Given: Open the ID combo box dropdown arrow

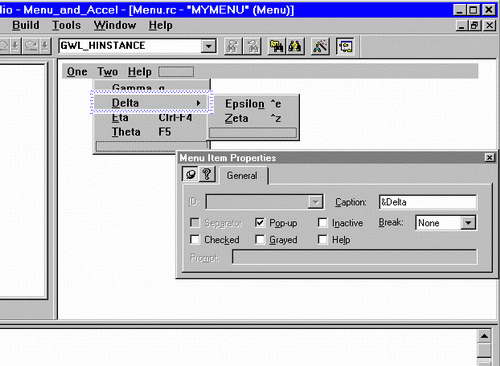Looking at the screenshot, I should pos(315,202).
